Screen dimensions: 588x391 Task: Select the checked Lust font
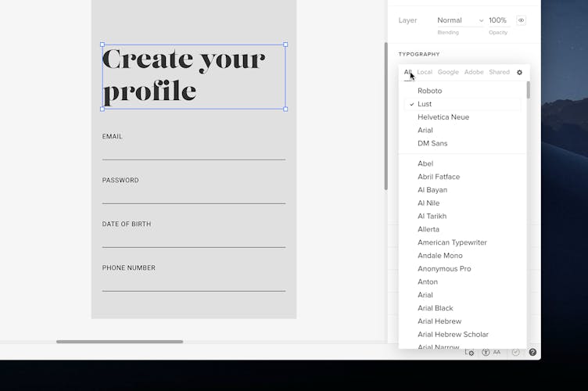[x=463, y=104]
